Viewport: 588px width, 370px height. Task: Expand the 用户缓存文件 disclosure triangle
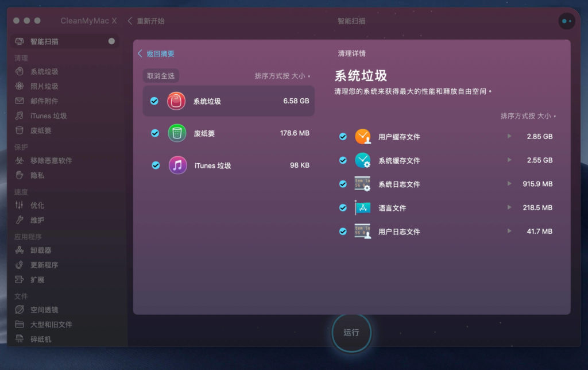[509, 136]
